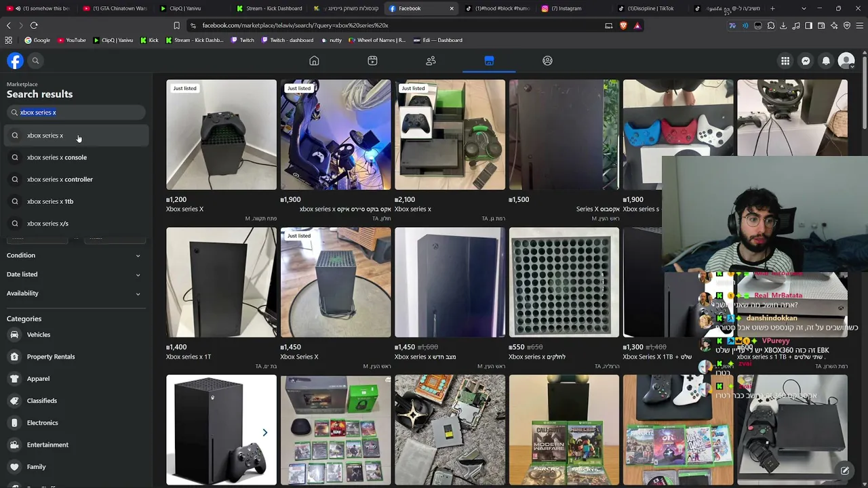
Task: Open the ₪1,200 Xbox series X listing photo
Action: point(221,135)
